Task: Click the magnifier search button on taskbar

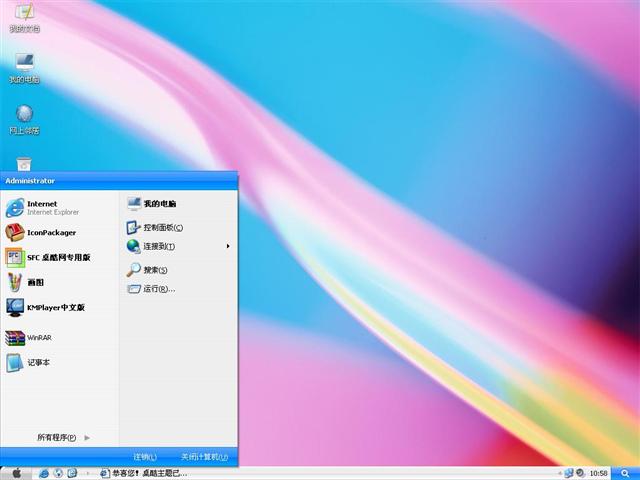Action: point(625,473)
